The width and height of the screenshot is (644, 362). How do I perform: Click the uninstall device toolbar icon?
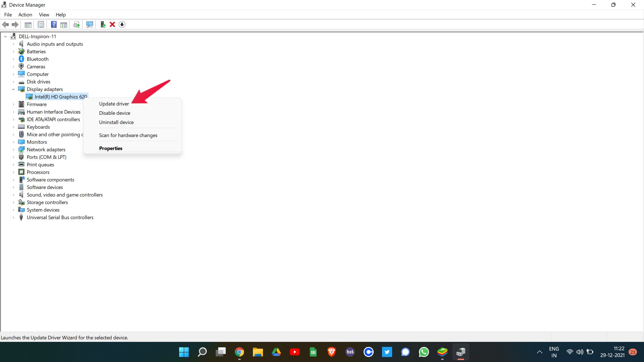pyautogui.click(x=113, y=24)
